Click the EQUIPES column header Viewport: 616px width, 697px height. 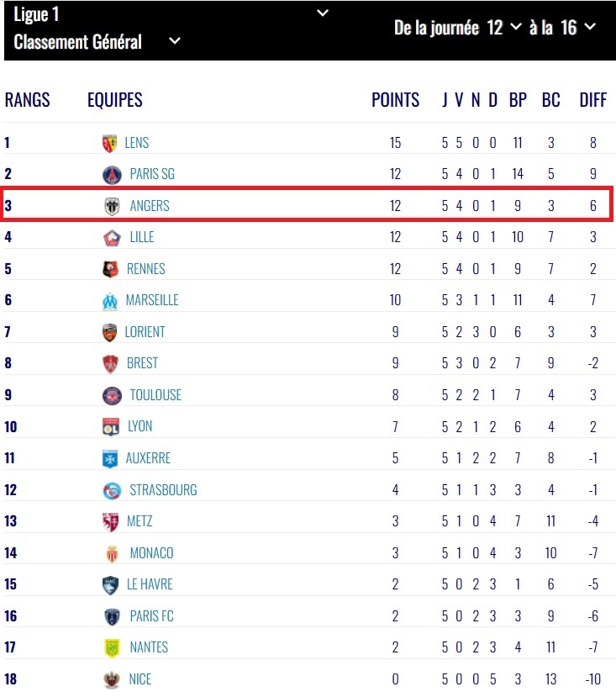pos(115,100)
